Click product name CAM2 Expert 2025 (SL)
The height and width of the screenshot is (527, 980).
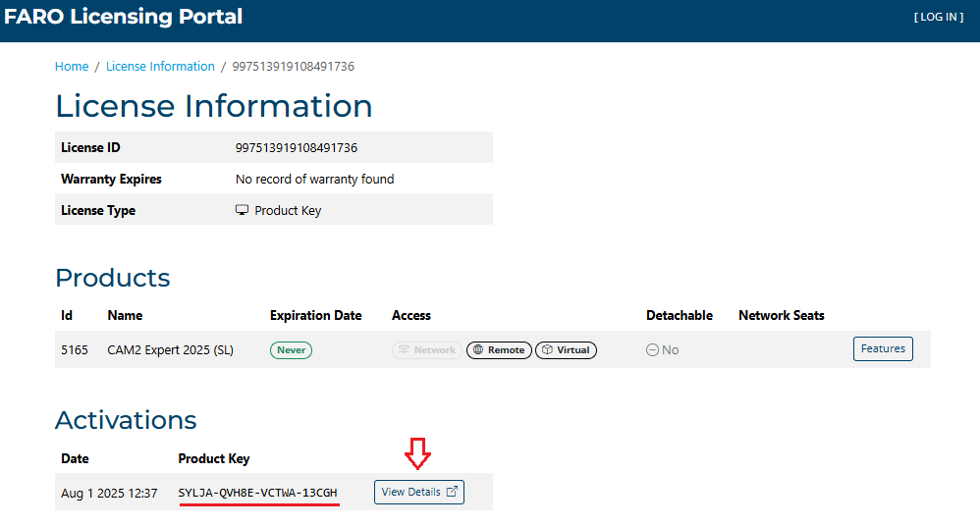(170, 349)
